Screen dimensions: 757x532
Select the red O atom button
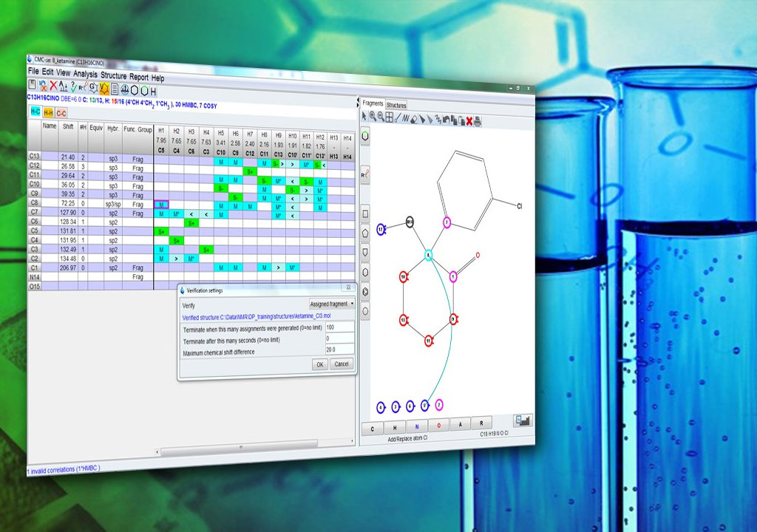tap(438, 427)
